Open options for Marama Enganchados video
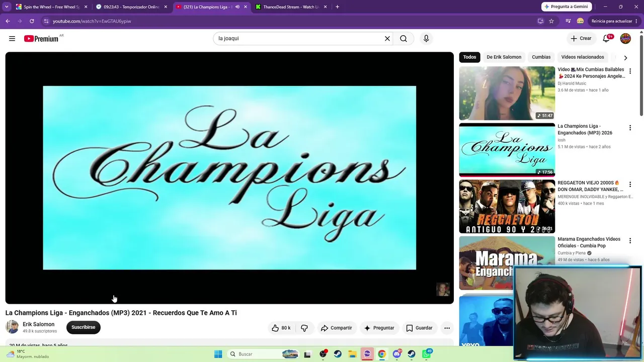The image size is (644, 362). click(x=630, y=241)
